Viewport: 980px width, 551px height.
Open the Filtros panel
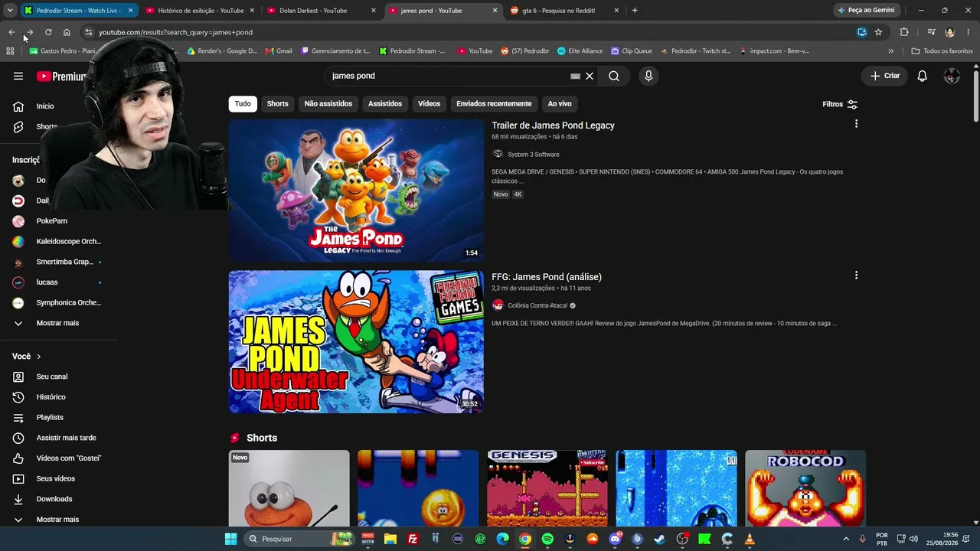click(840, 104)
